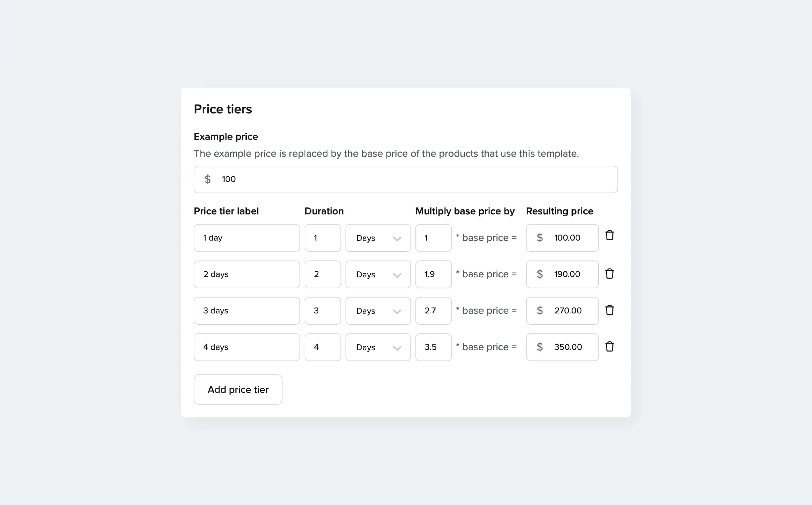Click the dollar icon beside 270.00 result
812x505 pixels.
coord(540,310)
